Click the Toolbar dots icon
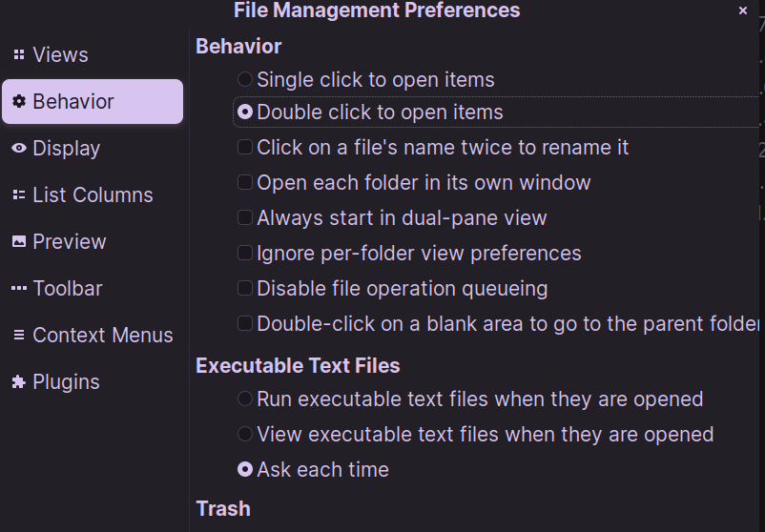The width and height of the screenshot is (765, 532). click(x=19, y=288)
